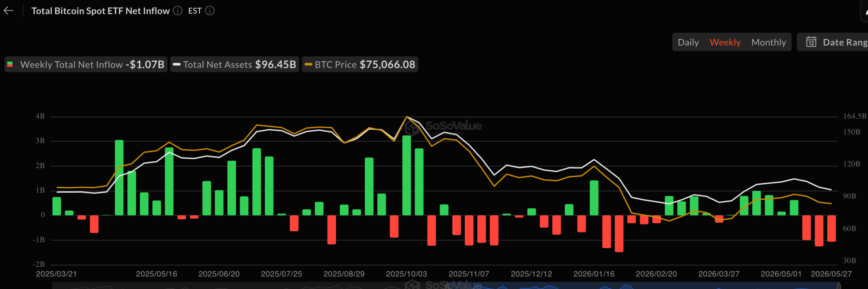
Task: Click the $75,066.08 BTC price value
Action: coord(388,64)
